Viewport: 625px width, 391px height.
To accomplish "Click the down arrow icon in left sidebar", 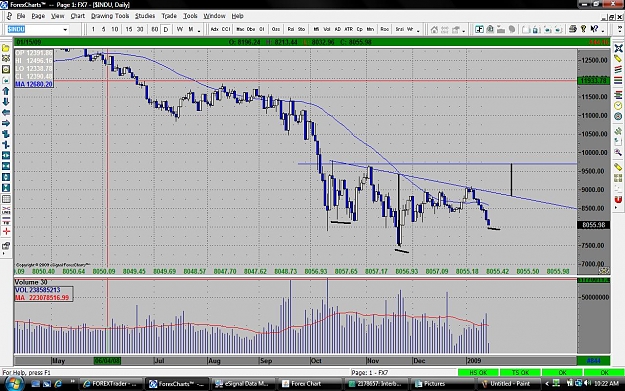I will pos(6,102).
